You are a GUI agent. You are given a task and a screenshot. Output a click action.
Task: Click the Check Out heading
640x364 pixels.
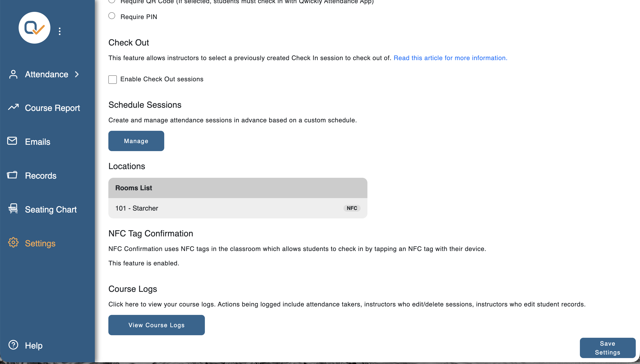coord(129,43)
